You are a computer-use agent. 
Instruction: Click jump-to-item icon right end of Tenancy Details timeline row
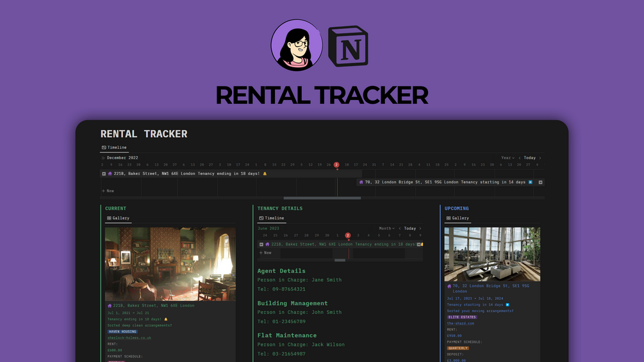pos(418,244)
